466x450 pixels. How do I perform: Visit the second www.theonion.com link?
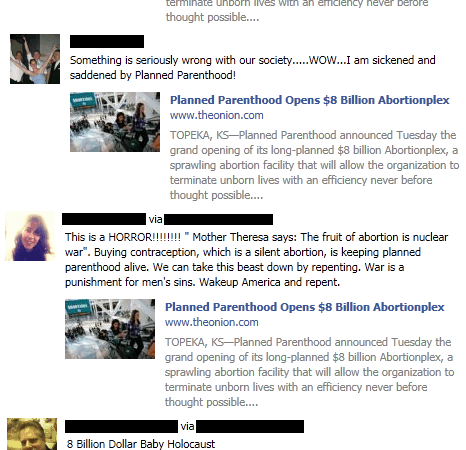point(212,322)
